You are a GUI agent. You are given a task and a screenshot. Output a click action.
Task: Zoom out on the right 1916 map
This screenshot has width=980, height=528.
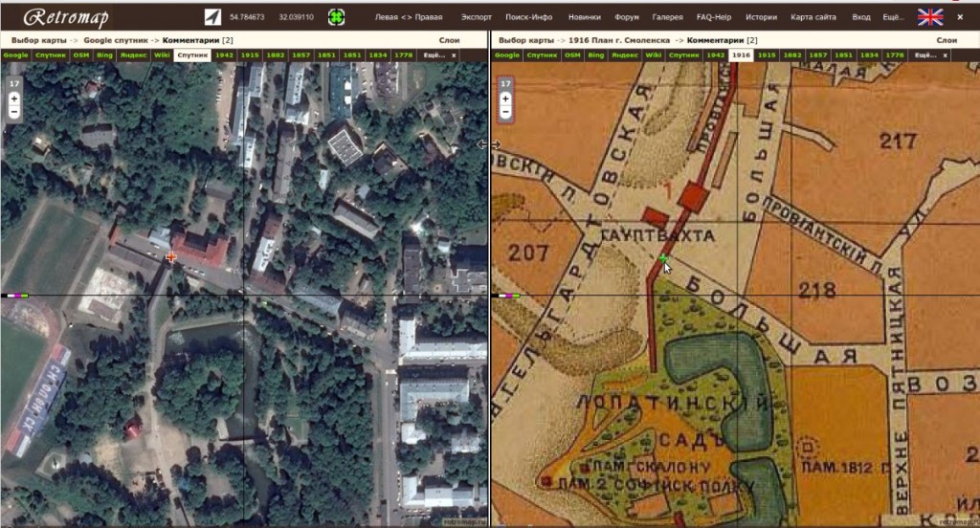pyautogui.click(x=505, y=112)
